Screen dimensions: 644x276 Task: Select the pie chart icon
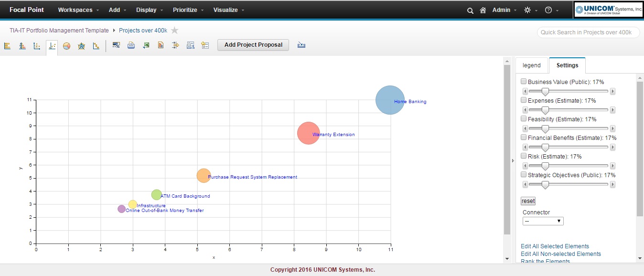67,46
